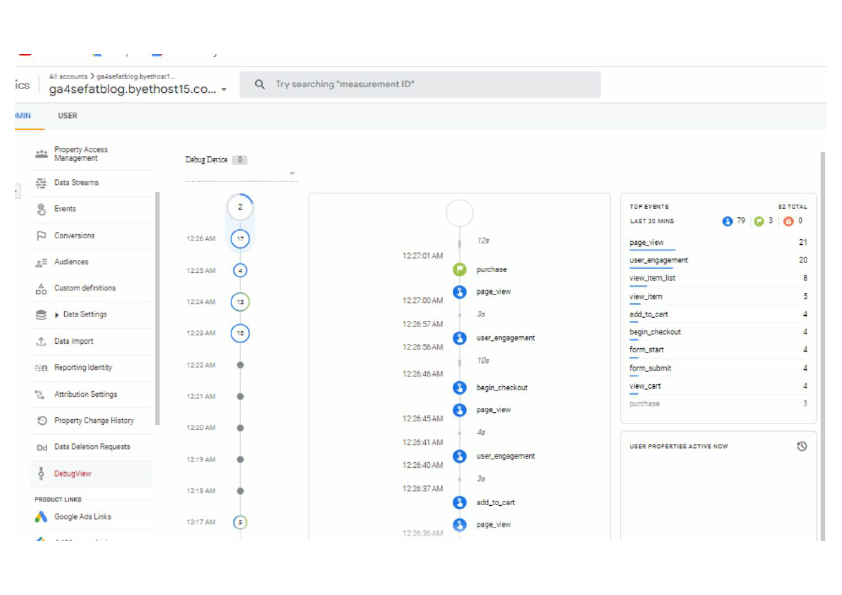Select the 12:26 AM minute circle showing 17 events
The width and height of the screenshot is (842, 595).
click(x=239, y=238)
